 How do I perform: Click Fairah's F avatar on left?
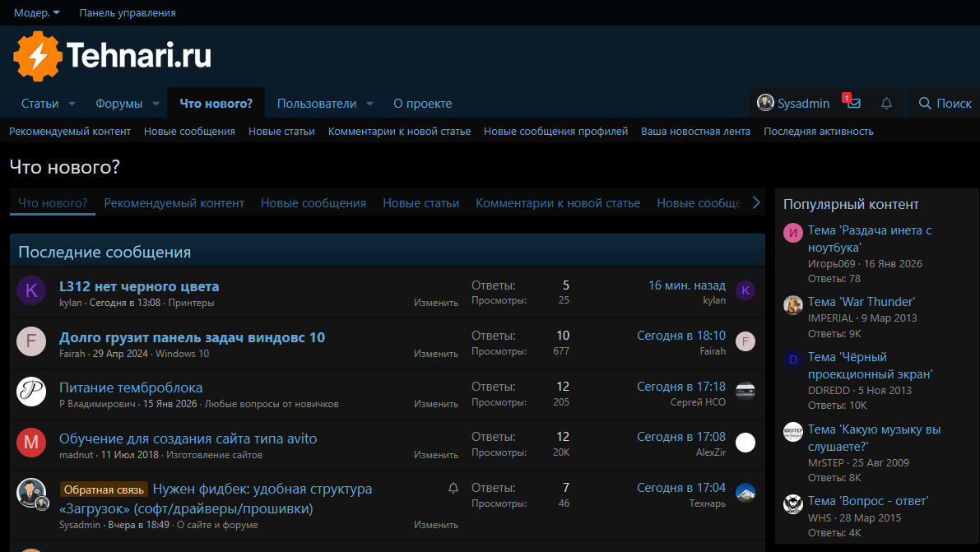click(31, 341)
